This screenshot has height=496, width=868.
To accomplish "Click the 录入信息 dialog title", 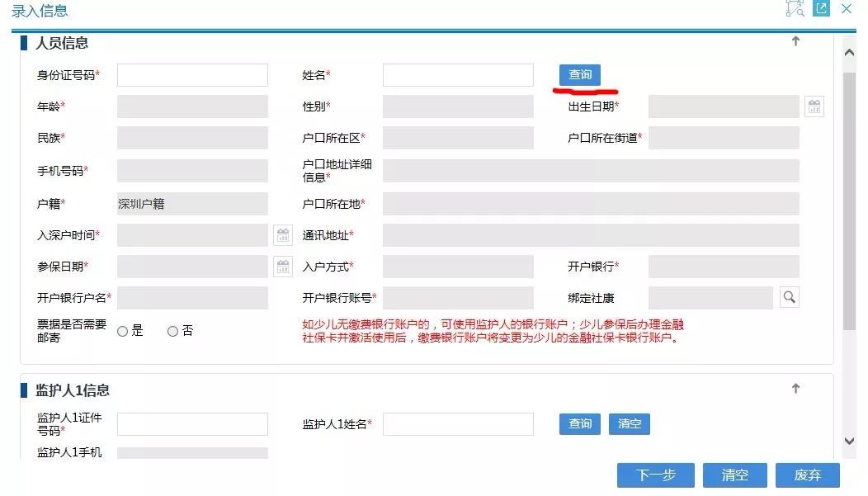I will click(x=40, y=11).
